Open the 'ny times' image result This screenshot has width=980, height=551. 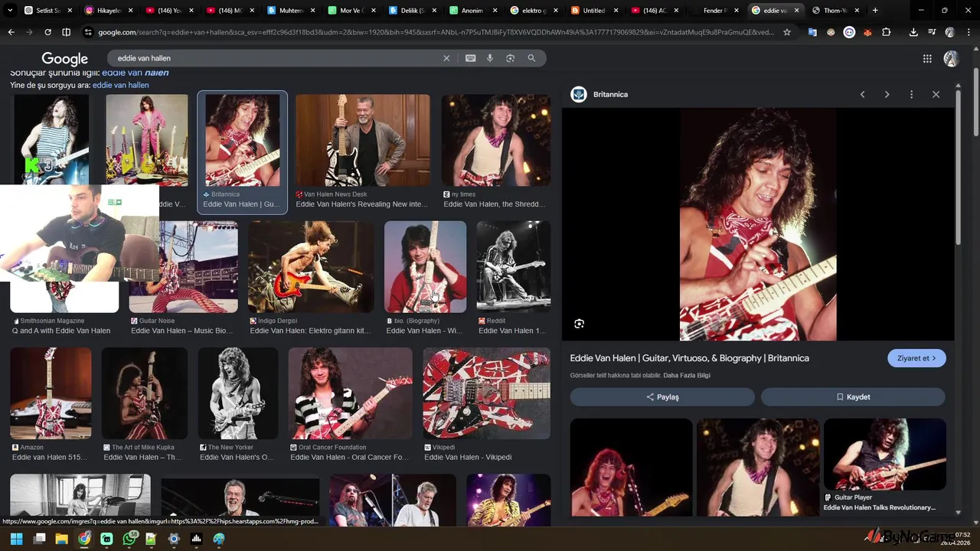click(495, 141)
